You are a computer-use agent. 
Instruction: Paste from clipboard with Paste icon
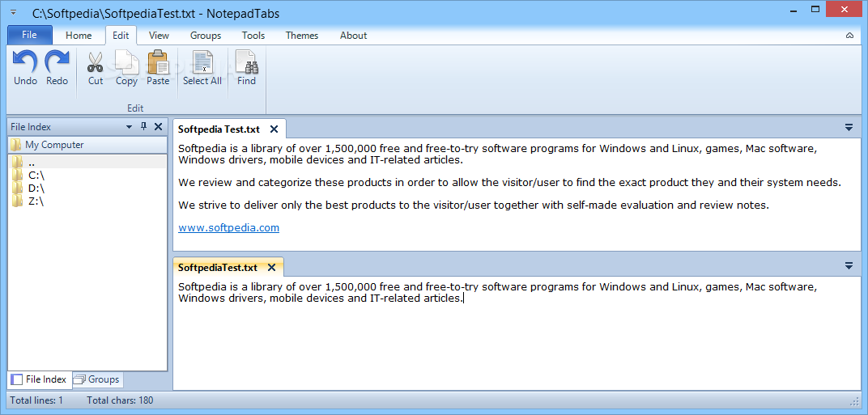point(158,62)
